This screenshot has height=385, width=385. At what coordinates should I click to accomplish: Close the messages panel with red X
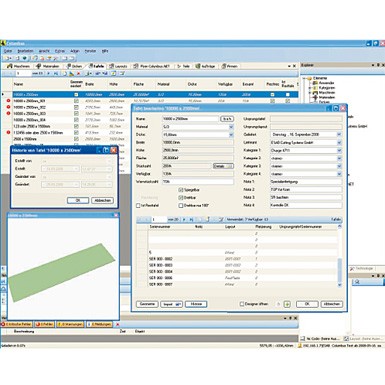(117, 324)
